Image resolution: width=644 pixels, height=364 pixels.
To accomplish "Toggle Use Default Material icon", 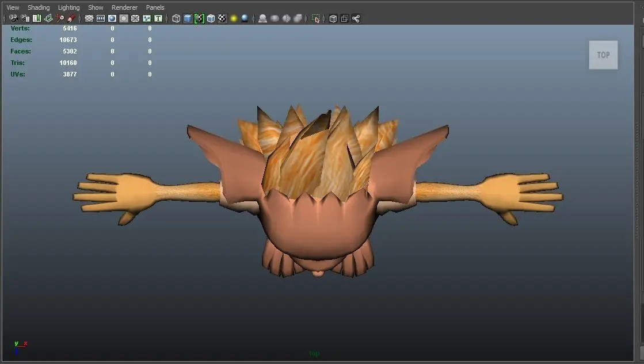I will pyautogui.click(x=199, y=18).
